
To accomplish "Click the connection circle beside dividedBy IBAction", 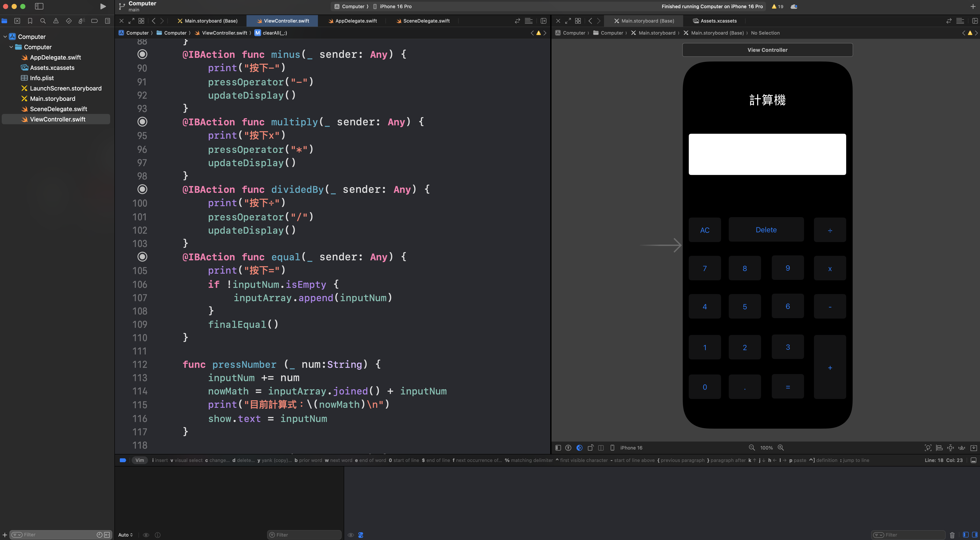I will pos(142,189).
